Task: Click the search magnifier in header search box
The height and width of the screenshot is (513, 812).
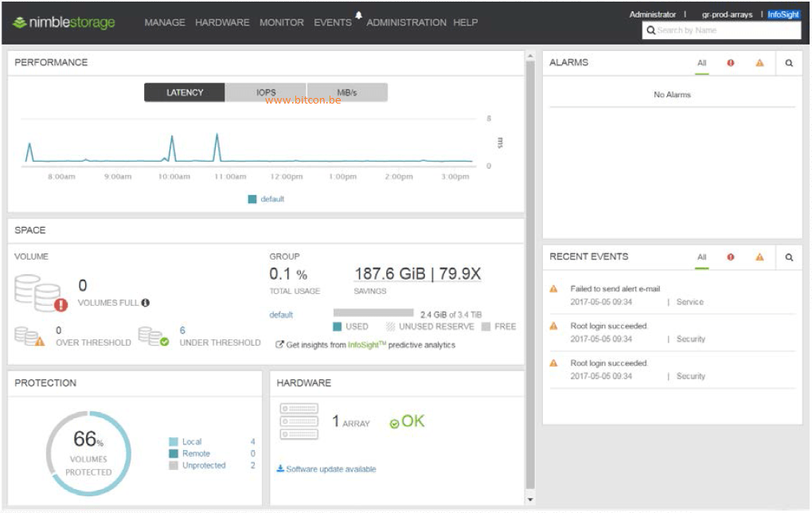Action: pyautogui.click(x=651, y=30)
